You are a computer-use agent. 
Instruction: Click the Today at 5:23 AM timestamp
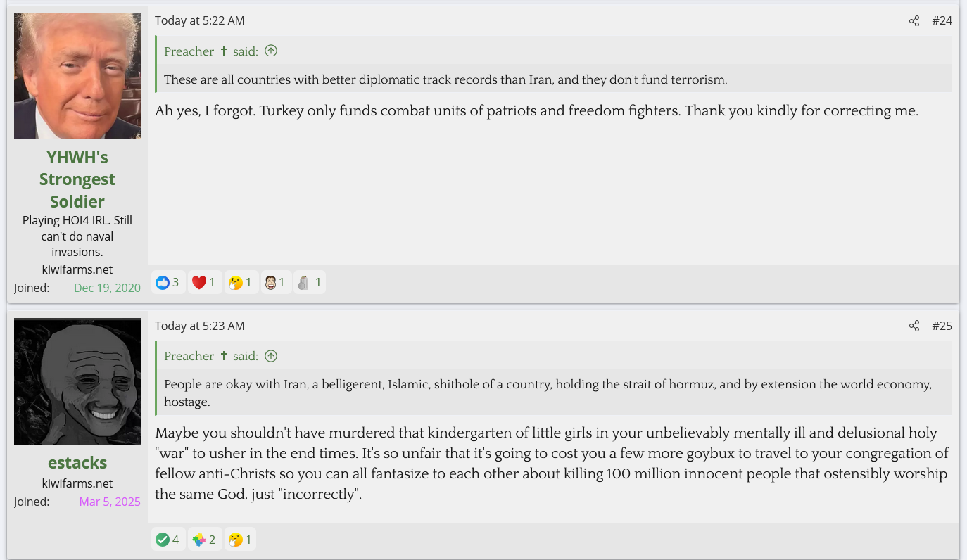pos(200,326)
